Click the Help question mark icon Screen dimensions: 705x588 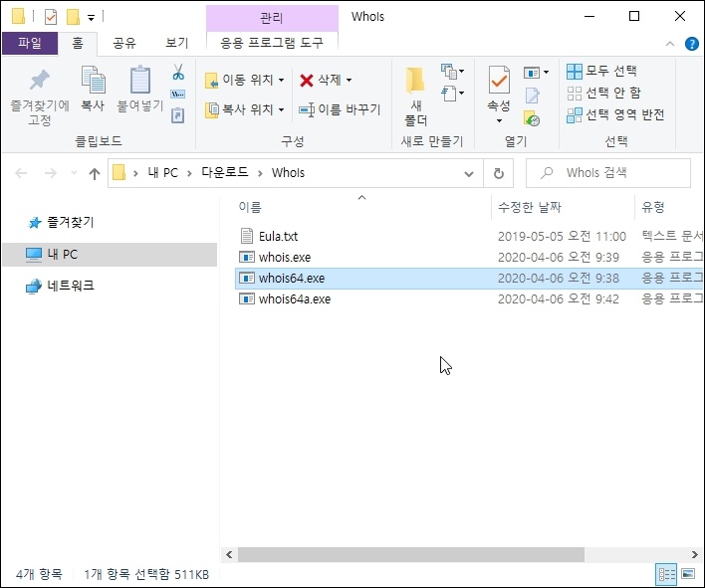(x=691, y=44)
